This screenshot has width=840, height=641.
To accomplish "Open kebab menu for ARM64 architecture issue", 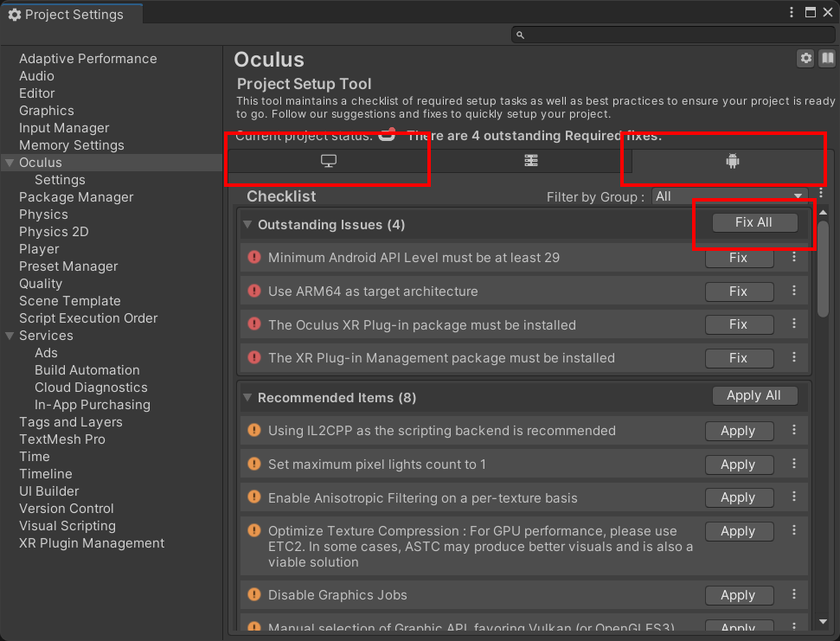I will point(794,292).
